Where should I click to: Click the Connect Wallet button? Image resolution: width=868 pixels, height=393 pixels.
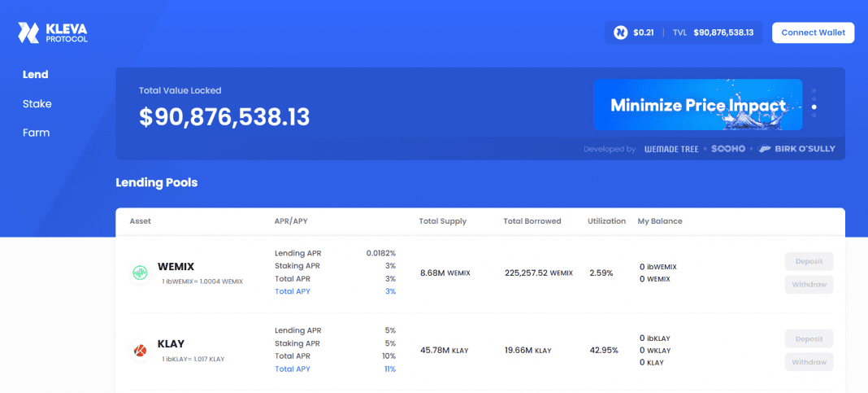coord(814,33)
